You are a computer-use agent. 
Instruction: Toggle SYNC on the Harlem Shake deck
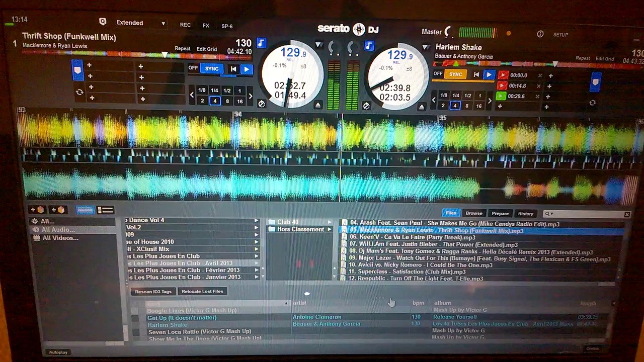455,74
